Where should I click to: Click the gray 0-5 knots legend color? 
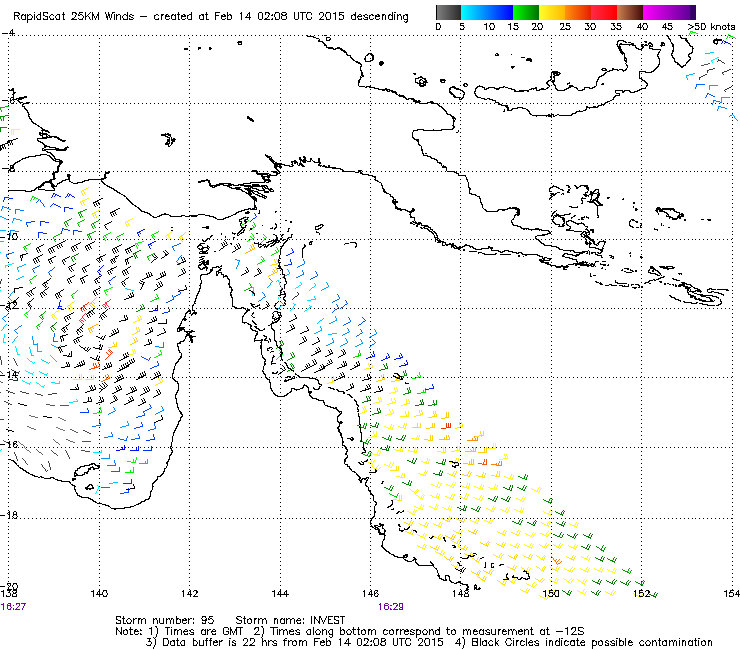click(x=448, y=12)
